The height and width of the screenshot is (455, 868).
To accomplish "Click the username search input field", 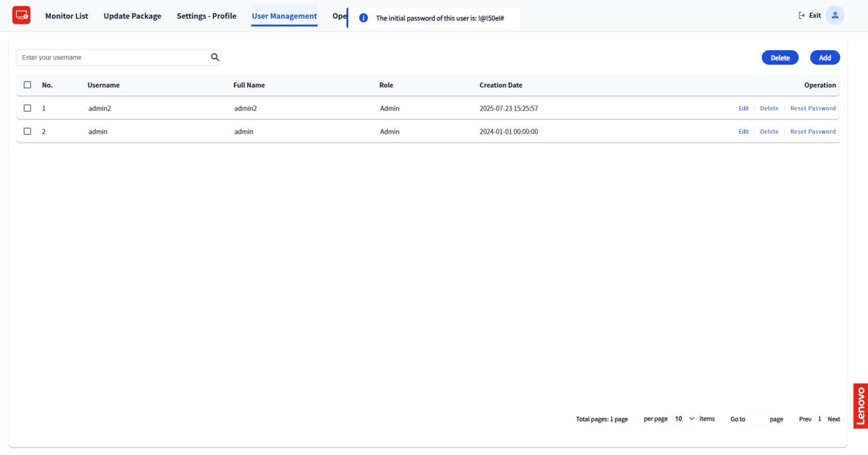I will pyautogui.click(x=113, y=57).
